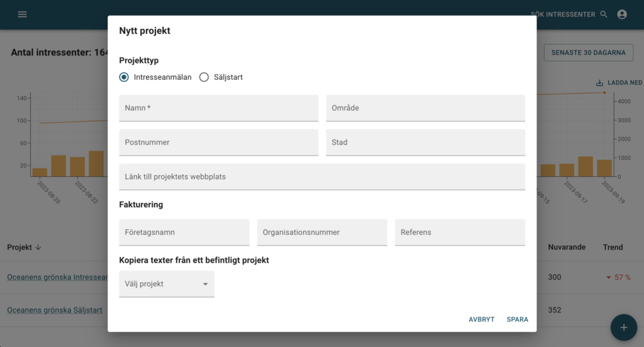This screenshot has width=644, height=347.
Task: Click into the Namn input field
Action: tap(218, 108)
